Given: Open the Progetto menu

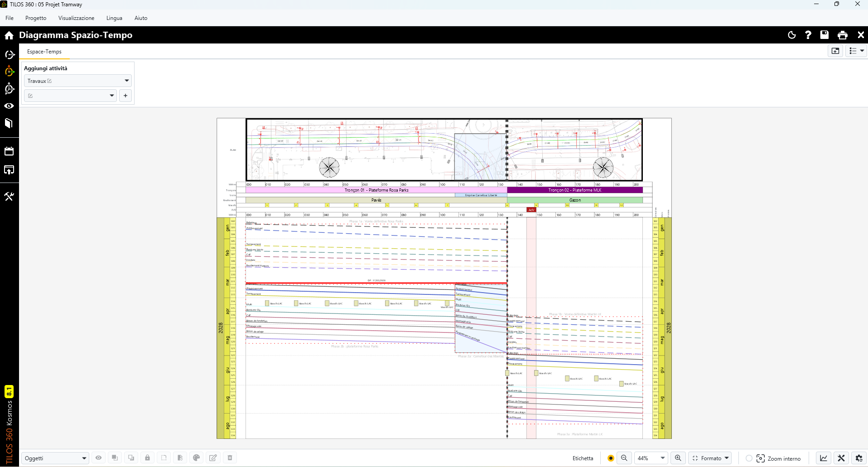Looking at the screenshot, I should (36, 18).
